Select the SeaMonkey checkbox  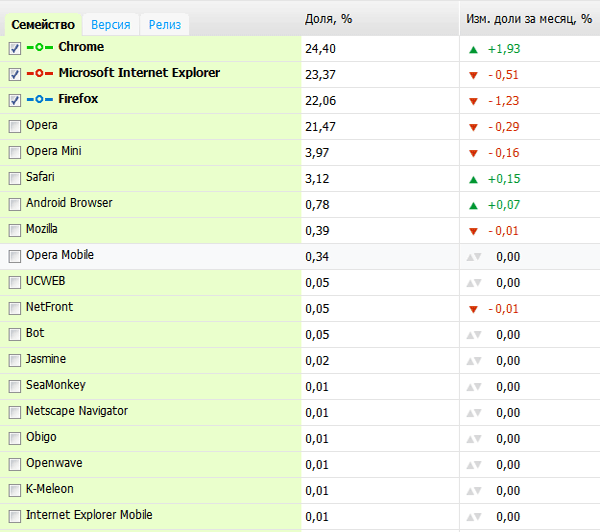tap(15, 387)
